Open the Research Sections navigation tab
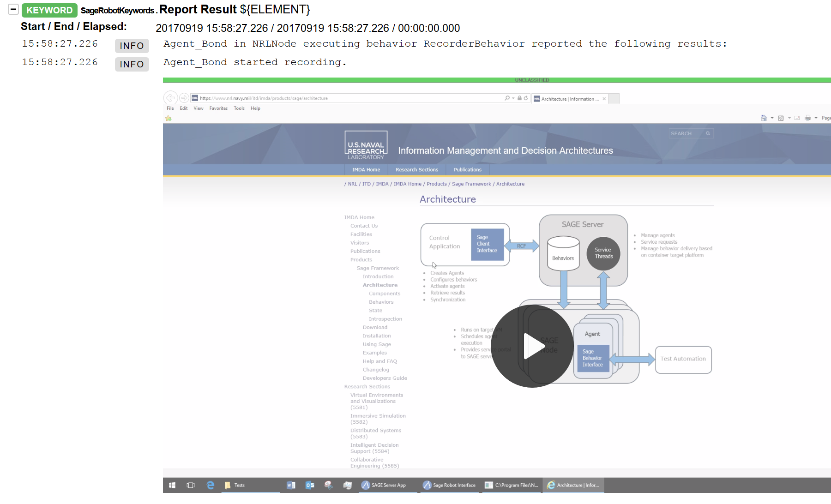Viewport: 831px width, 504px height. coord(417,170)
